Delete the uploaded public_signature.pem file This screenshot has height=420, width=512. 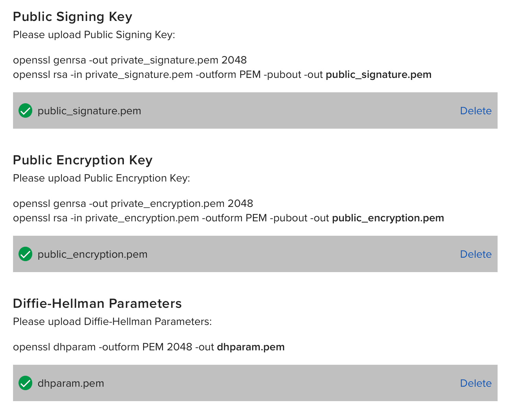[475, 111]
